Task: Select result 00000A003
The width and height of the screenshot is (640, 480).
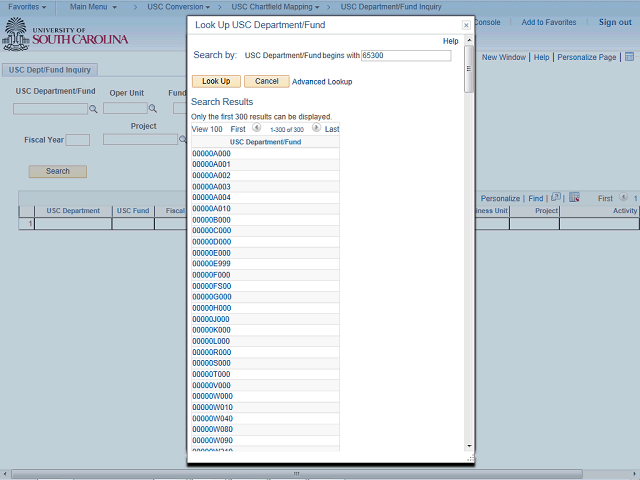Action: [x=211, y=187]
